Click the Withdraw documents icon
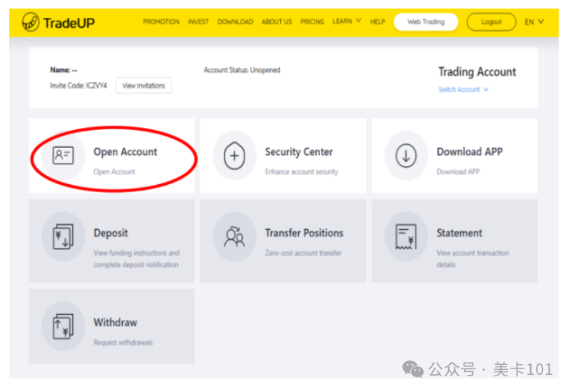The height and width of the screenshot is (392, 571). pyautogui.click(x=63, y=326)
